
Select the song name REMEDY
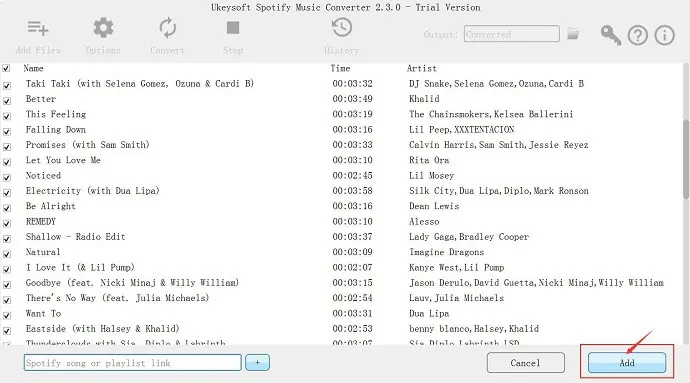[41, 221]
